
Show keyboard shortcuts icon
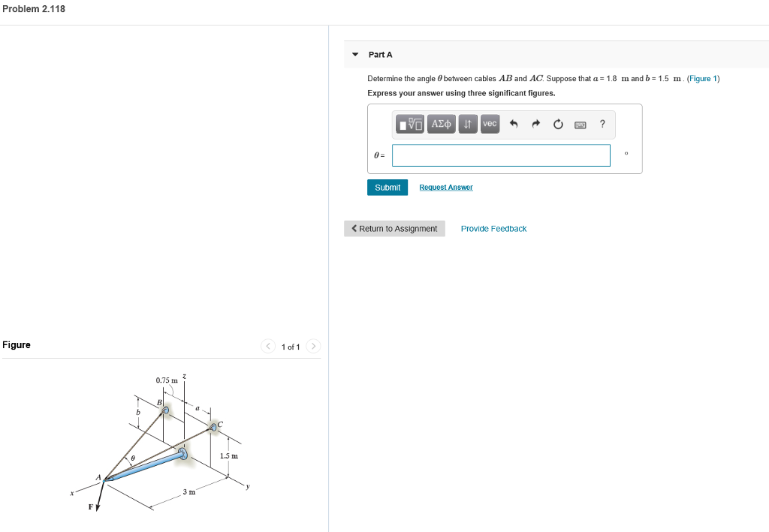[x=581, y=125]
